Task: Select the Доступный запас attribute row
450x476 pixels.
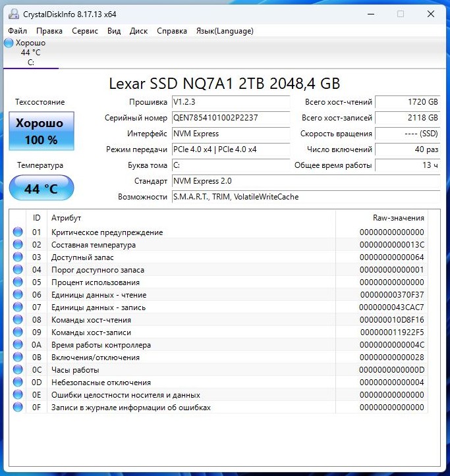Action: coord(219,257)
